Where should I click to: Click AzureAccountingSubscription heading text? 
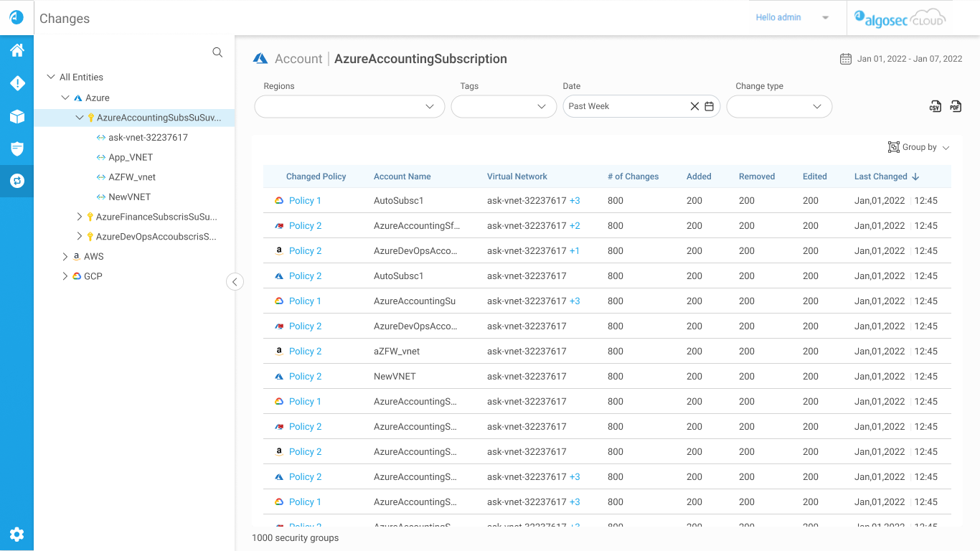(420, 59)
